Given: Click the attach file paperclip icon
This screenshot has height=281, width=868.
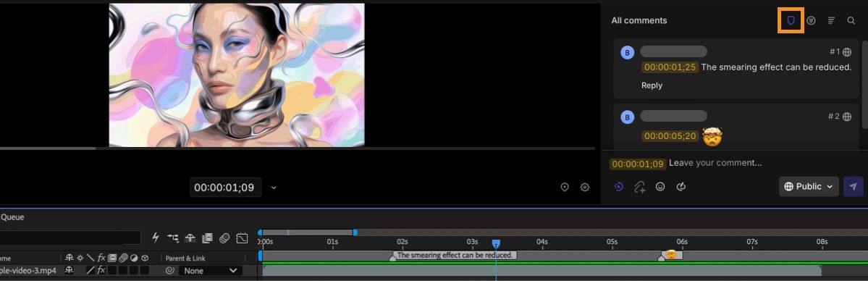Looking at the screenshot, I should (x=639, y=187).
